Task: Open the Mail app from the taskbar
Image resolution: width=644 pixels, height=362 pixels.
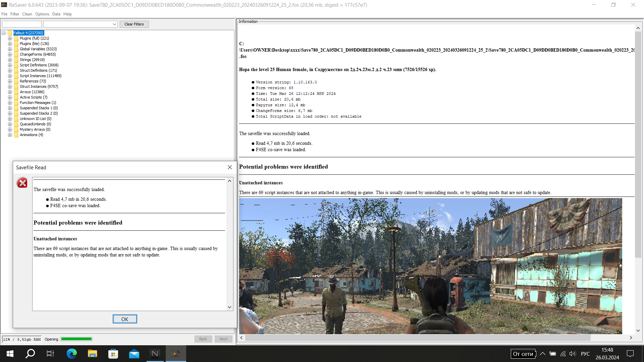Action: coord(134,354)
